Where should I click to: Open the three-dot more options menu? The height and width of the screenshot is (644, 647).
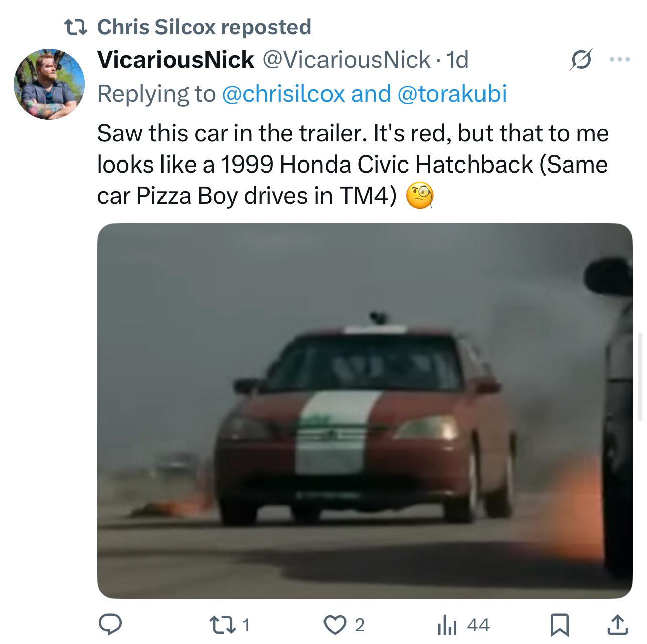click(620, 60)
